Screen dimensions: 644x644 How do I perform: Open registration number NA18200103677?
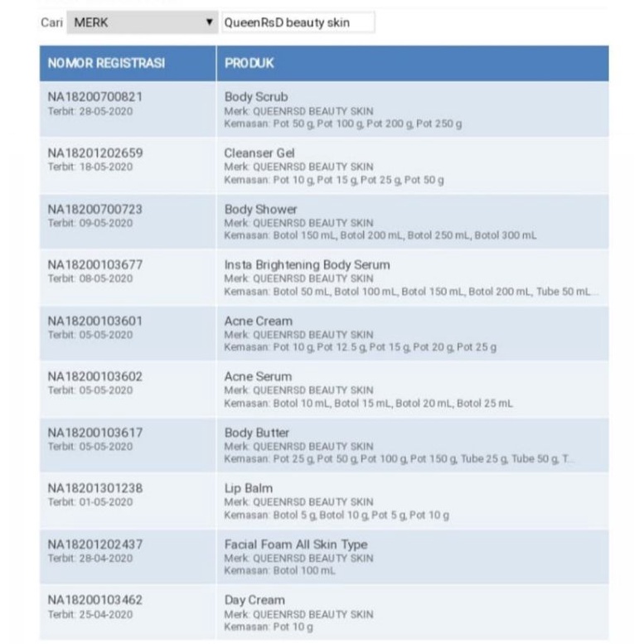tap(95, 264)
